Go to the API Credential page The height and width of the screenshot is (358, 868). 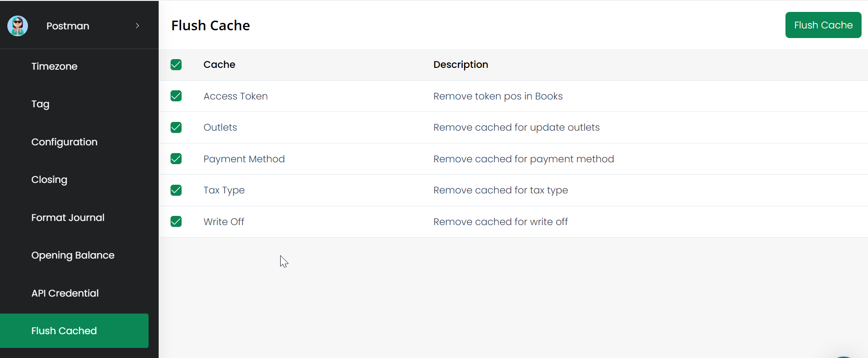pyautogui.click(x=65, y=293)
